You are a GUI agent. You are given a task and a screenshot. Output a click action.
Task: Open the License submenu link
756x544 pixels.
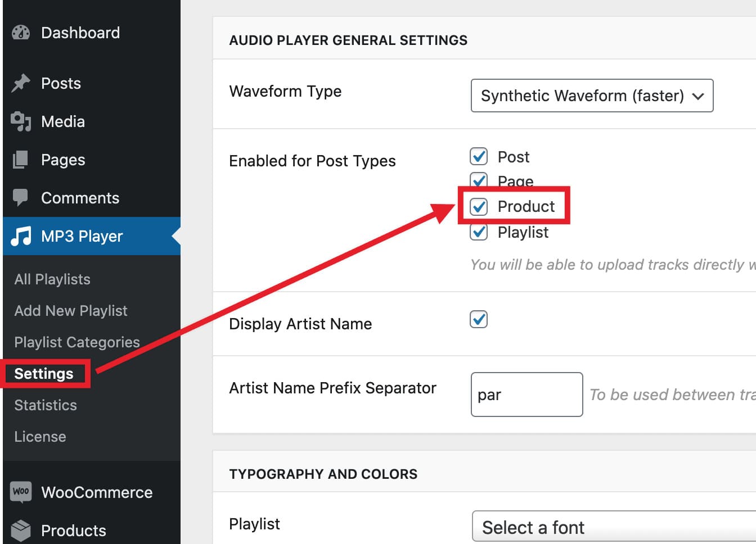coord(40,437)
